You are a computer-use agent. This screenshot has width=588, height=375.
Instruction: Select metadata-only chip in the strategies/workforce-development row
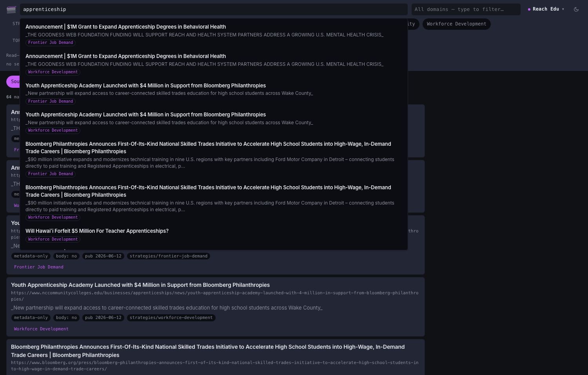tap(31, 318)
